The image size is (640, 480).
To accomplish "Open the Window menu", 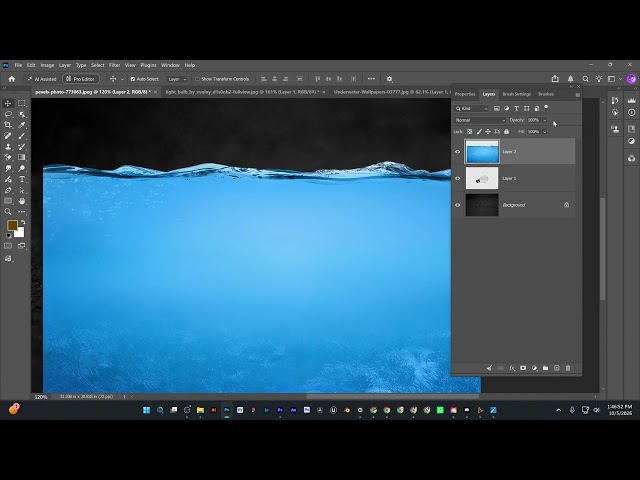I will click(x=170, y=65).
